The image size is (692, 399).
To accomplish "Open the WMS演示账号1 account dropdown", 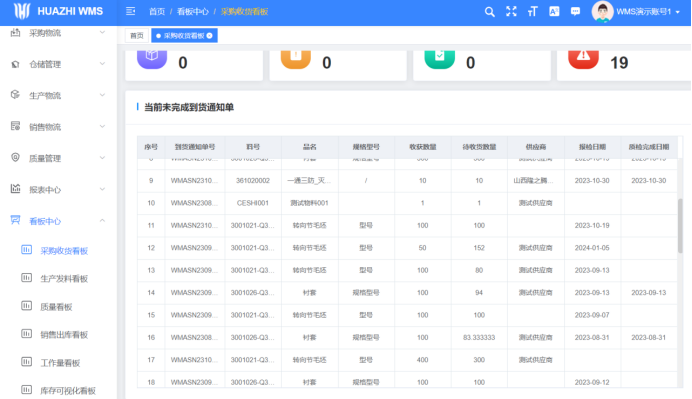I will coord(648,12).
